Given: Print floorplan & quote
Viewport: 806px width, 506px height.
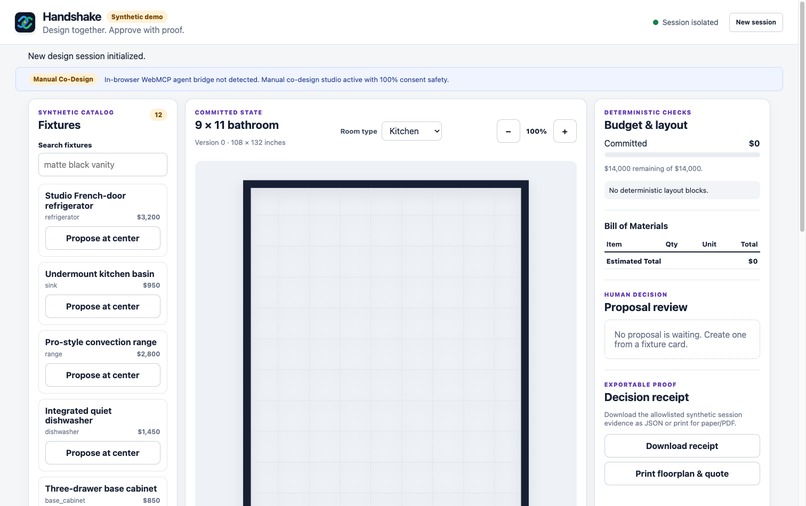Looking at the screenshot, I should (x=682, y=474).
